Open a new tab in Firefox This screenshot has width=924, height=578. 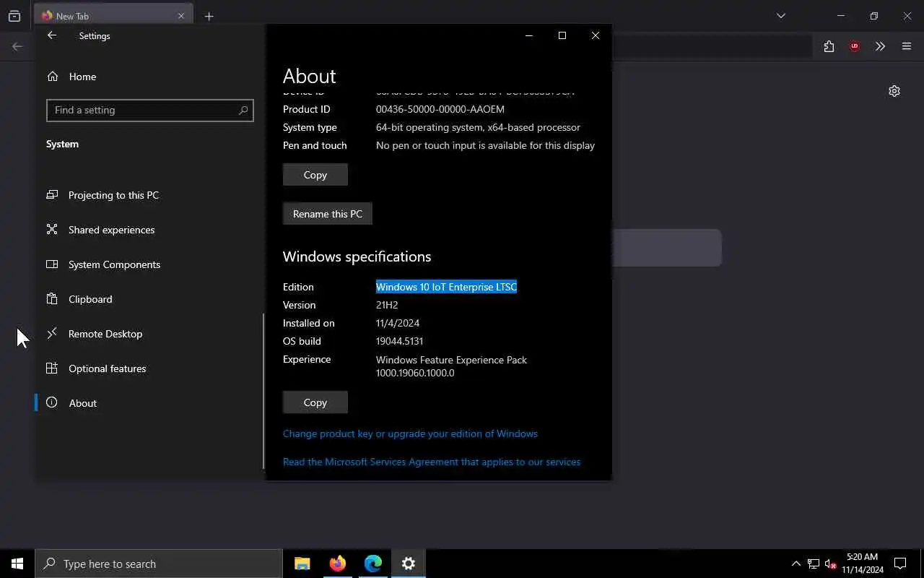(x=209, y=16)
